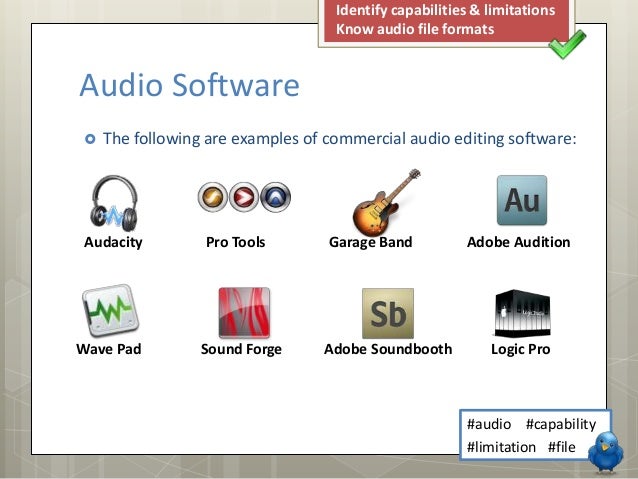Click the green checkmark icon
The height and width of the screenshot is (479, 638).
pyautogui.click(x=567, y=44)
